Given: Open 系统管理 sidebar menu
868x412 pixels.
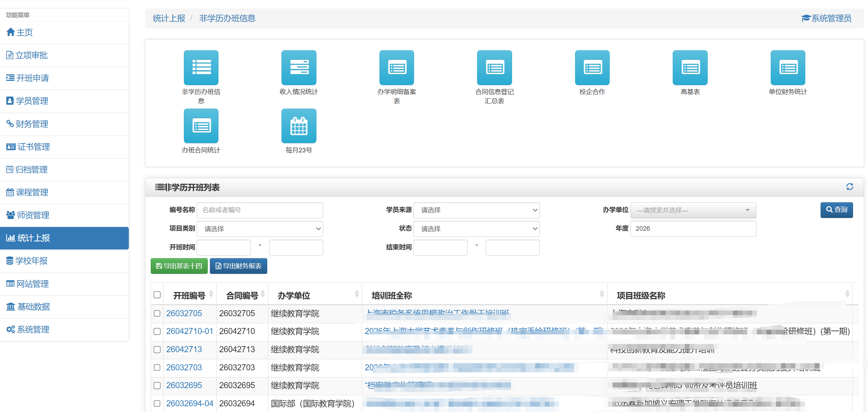Looking at the screenshot, I should point(64,329).
